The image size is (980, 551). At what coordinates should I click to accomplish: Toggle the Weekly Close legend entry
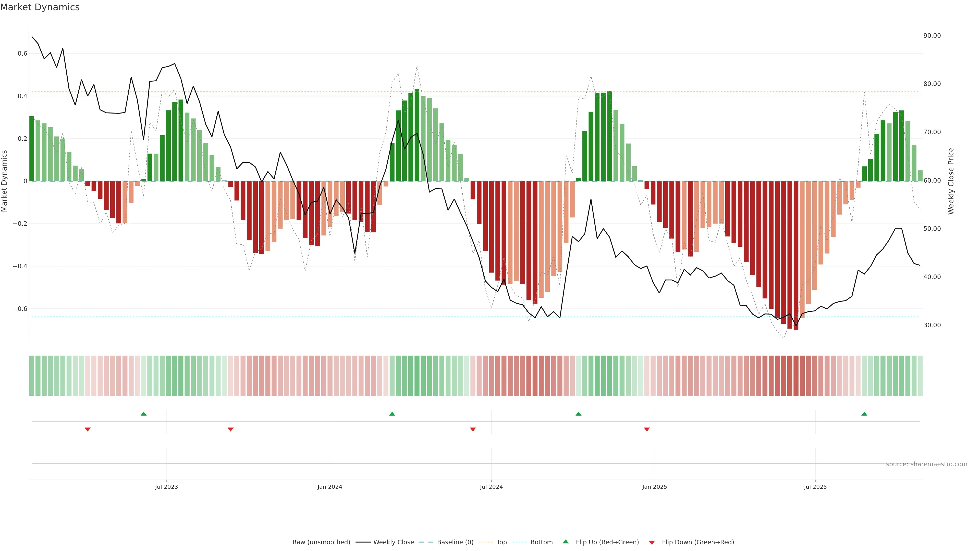click(x=393, y=542)
